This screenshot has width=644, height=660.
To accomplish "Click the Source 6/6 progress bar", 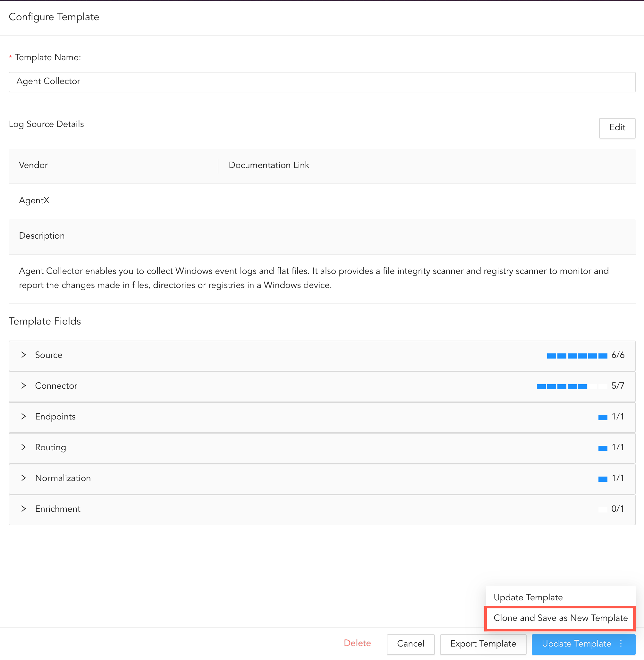I will pos(577,356).
